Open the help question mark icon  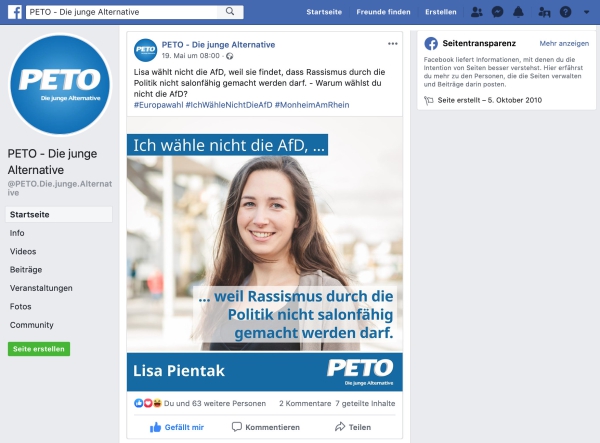565,12
